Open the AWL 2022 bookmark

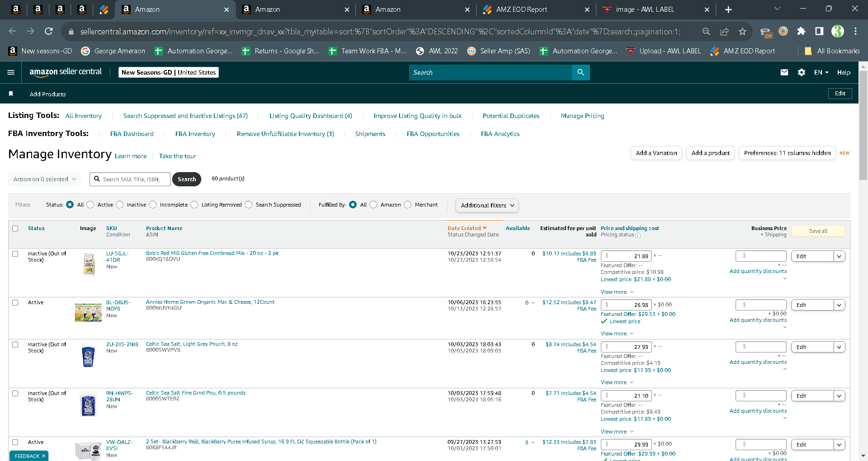[437, 51]
